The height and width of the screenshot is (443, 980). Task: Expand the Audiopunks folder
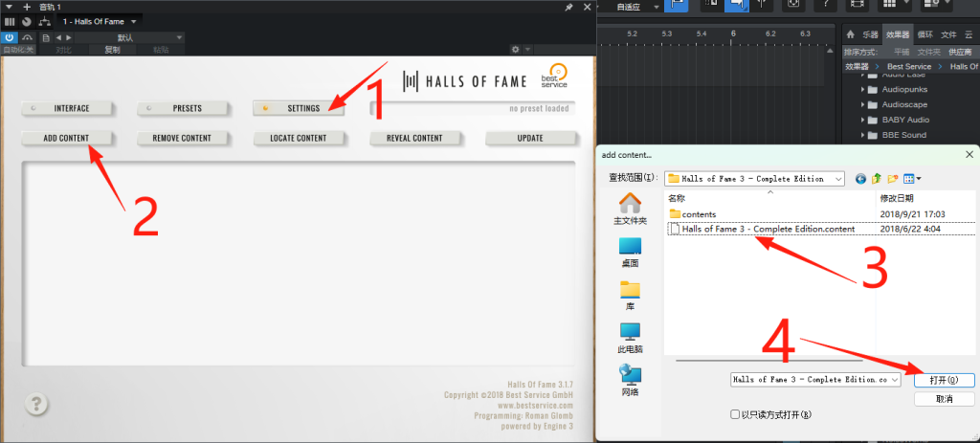coord(862,89)
